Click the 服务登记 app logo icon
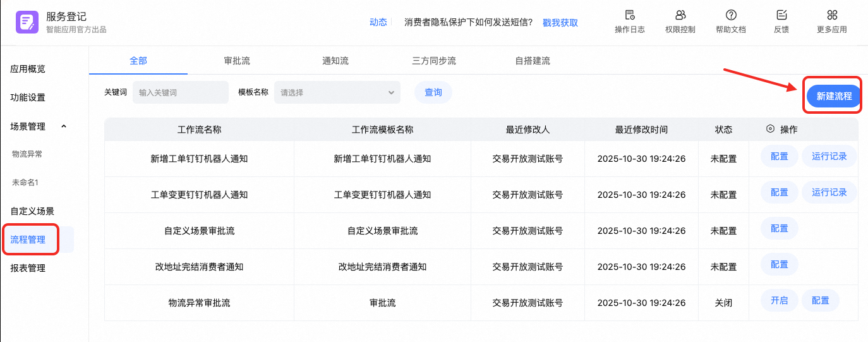Viewport: 868px width, 342px height. coord(27,22)
